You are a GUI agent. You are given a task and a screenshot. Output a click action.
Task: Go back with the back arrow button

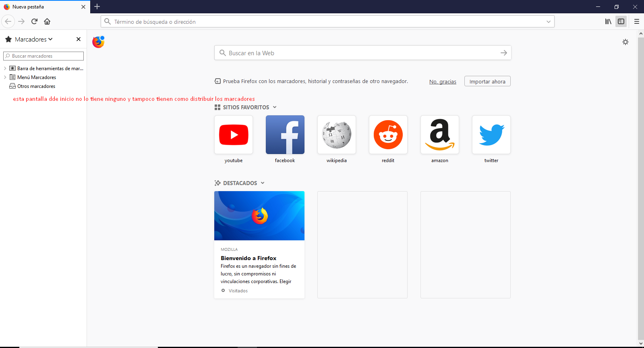(x=8, y=21)
